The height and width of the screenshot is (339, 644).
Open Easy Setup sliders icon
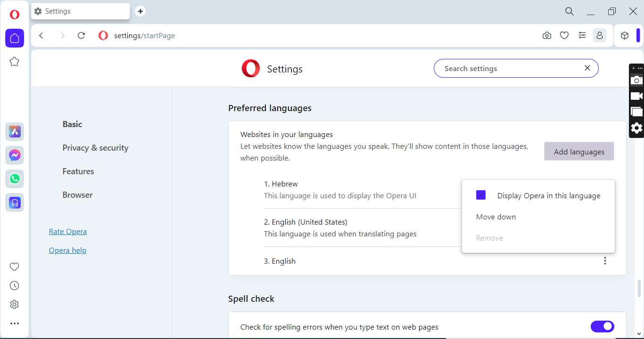click(582, 35)
